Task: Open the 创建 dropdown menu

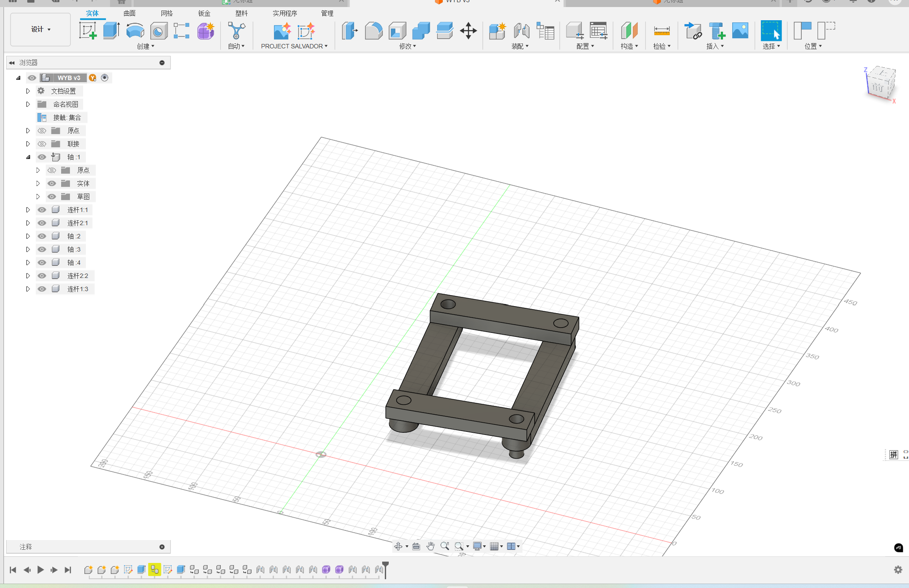Action: [146, 46]
